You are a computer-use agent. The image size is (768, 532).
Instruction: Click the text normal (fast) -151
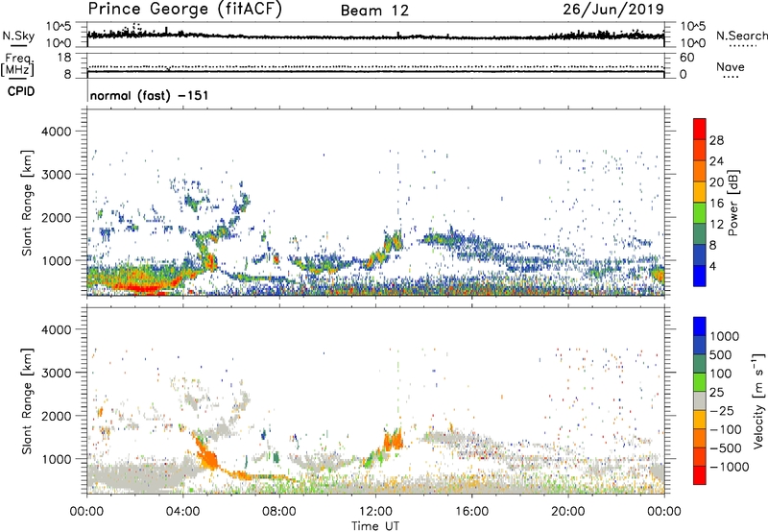pyautogui.click(x=149, y=95)
